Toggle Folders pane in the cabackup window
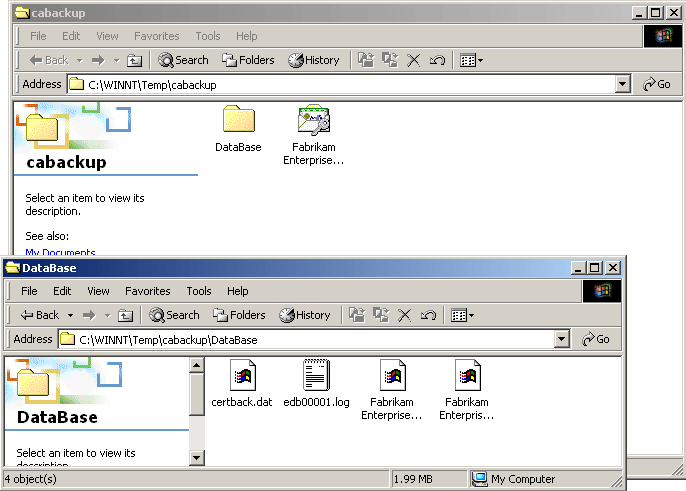 pyautogui.click(x=248, y=60)
